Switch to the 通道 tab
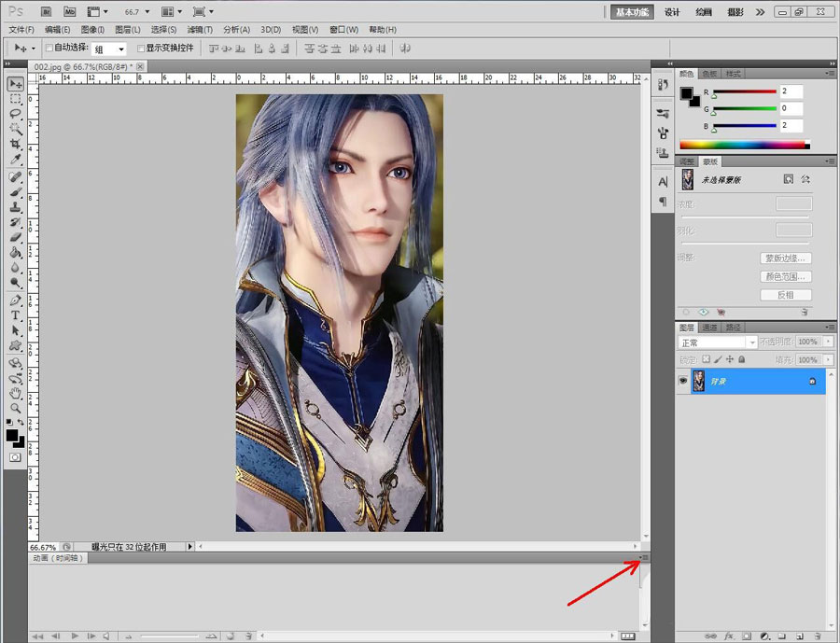 coord(710,328)
